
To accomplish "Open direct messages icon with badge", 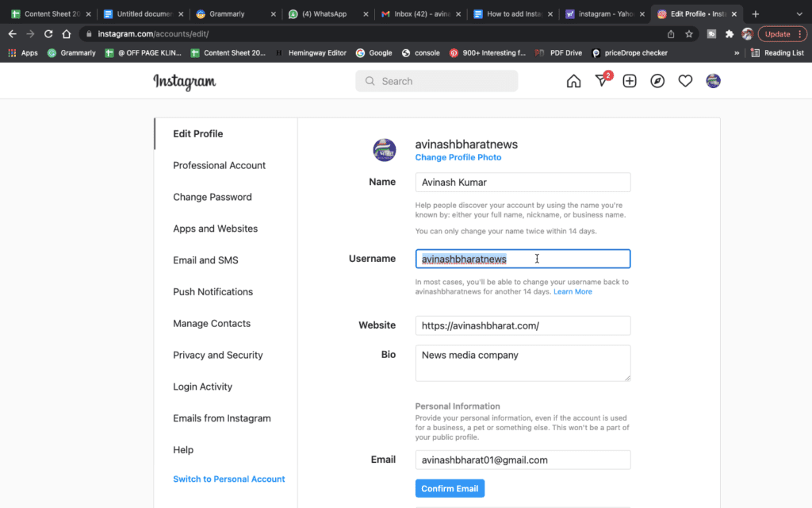I will coord(603,80).
